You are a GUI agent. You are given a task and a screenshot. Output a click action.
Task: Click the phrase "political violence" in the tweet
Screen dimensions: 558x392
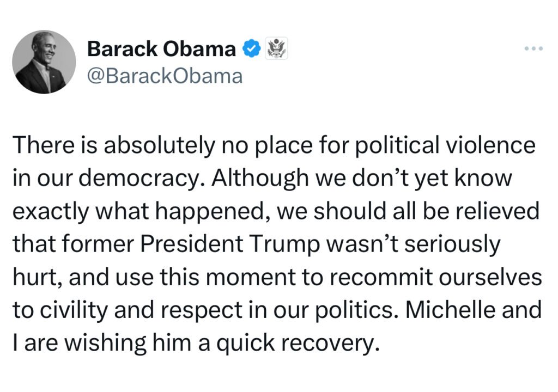click(x=445, y=145)
